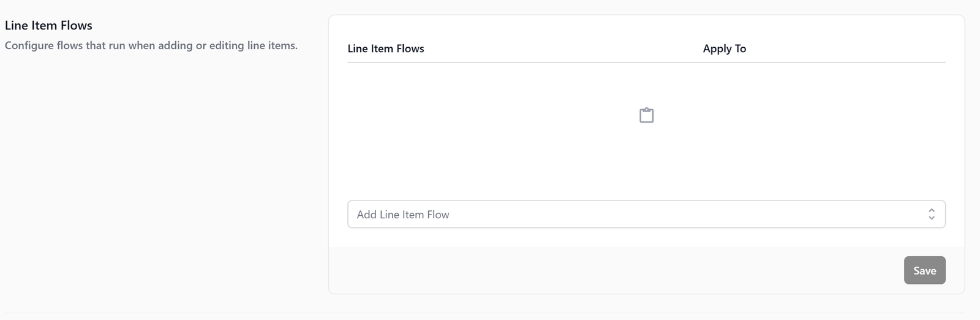Click the clipboard placeholder in the empty table
980x320 pixels.
(646, 115)
